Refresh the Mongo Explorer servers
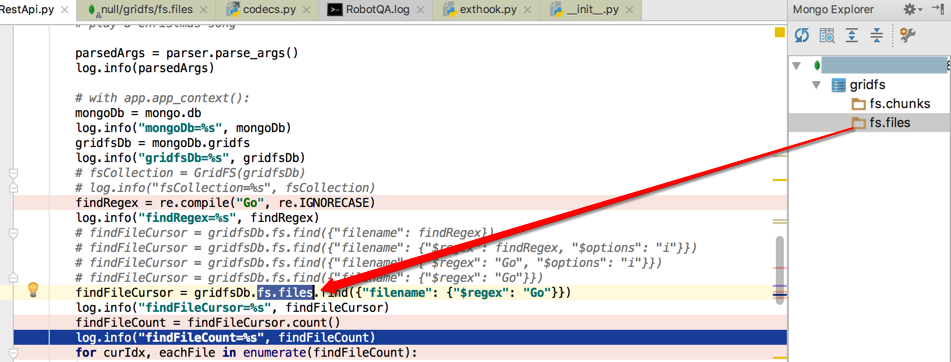Screen dimensions: 951x362 pyautogui.click(x=802, y=35)
